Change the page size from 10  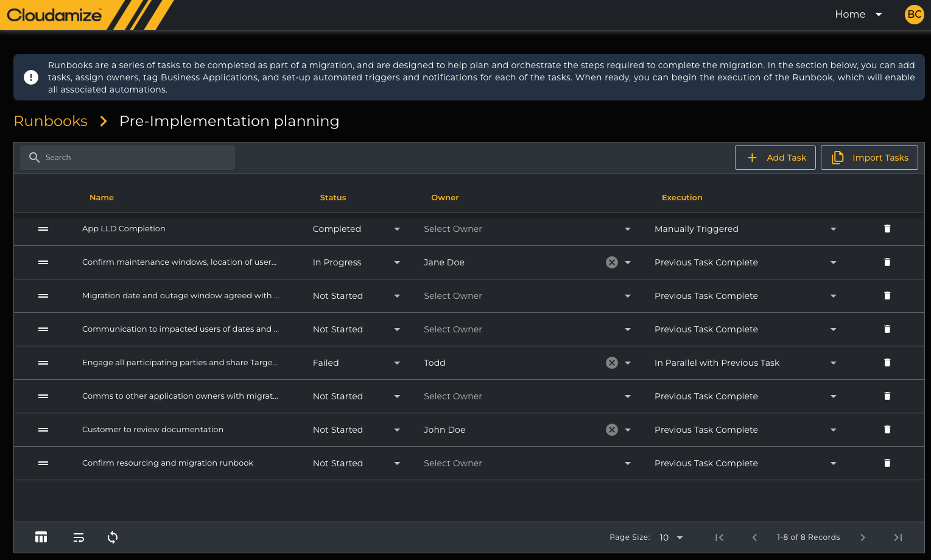671,537
